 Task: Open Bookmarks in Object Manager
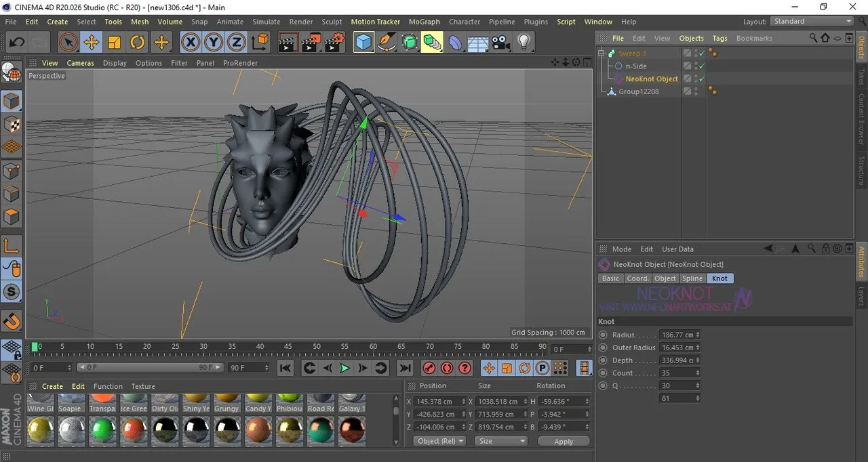tap(754, 39)
